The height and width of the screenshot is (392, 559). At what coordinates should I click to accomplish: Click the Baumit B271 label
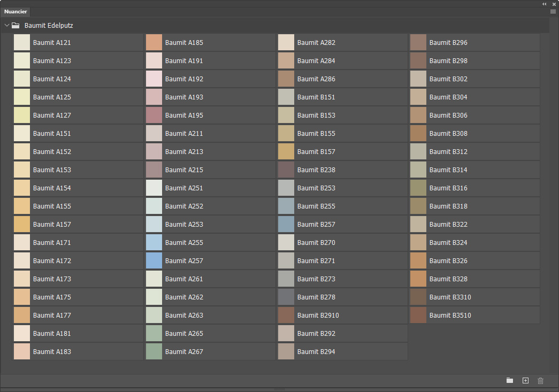point(316,260)
